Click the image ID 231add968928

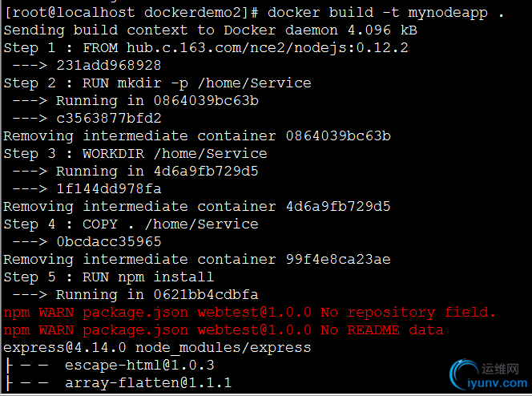pyautogui.click(x=109, y=66)
